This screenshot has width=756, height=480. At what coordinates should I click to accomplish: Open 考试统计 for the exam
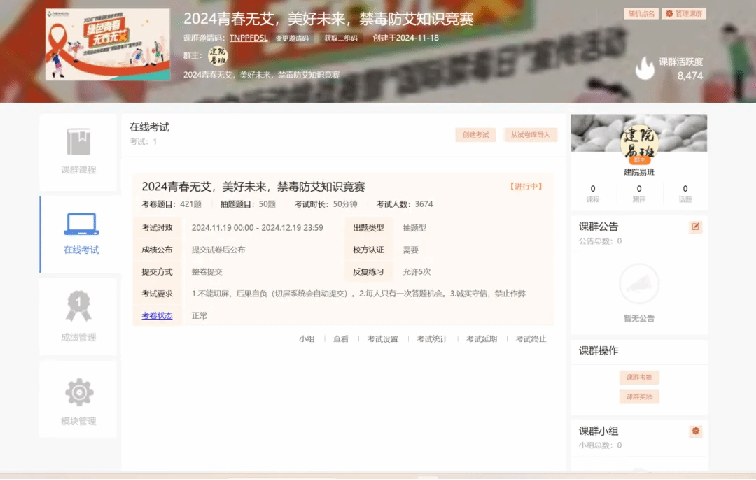431,339
